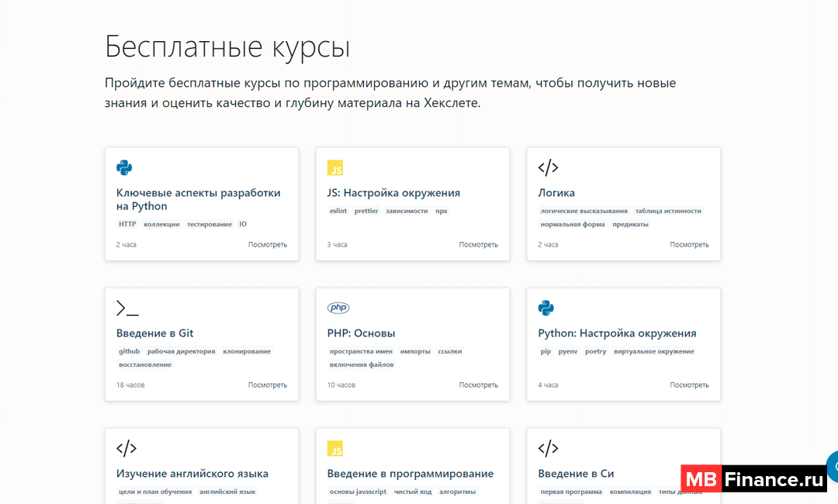Select the poetry tag
838x504 pixels.
pyautogui.click(x=595, y=351)
